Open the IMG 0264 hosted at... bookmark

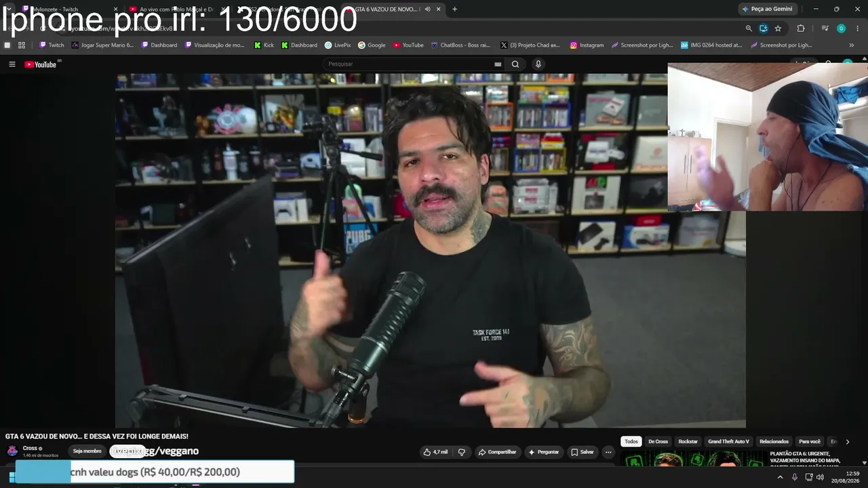click(x=711, y=45)
